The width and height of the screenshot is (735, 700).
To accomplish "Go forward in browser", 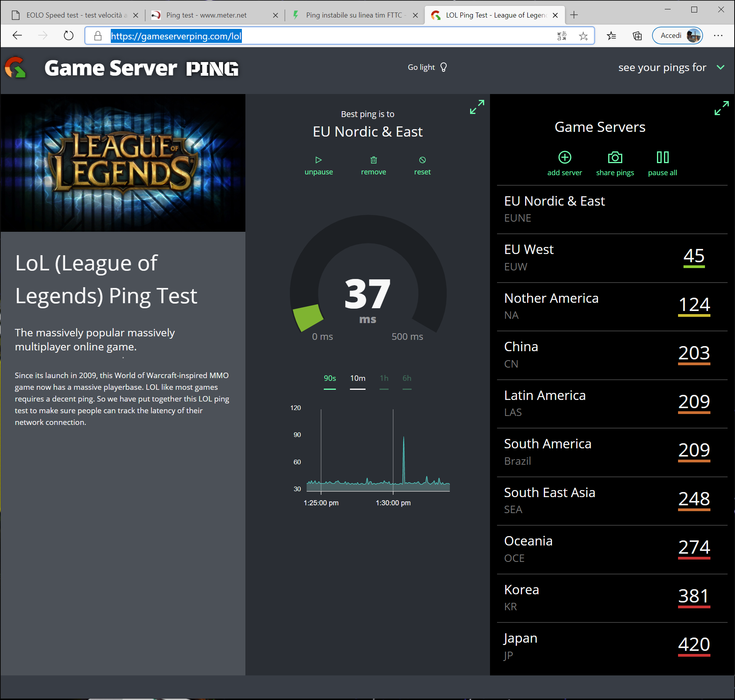I will 43,36.
